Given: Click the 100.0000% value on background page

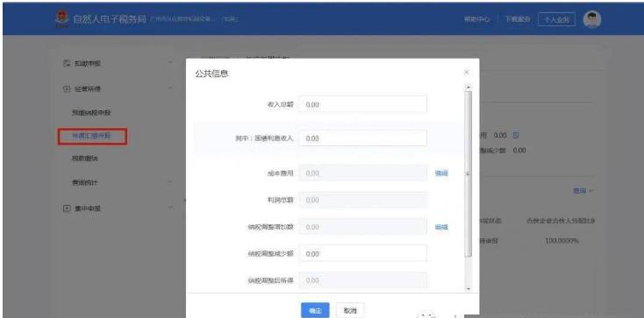Looking at the screenshot, I should tap(562, 241).
